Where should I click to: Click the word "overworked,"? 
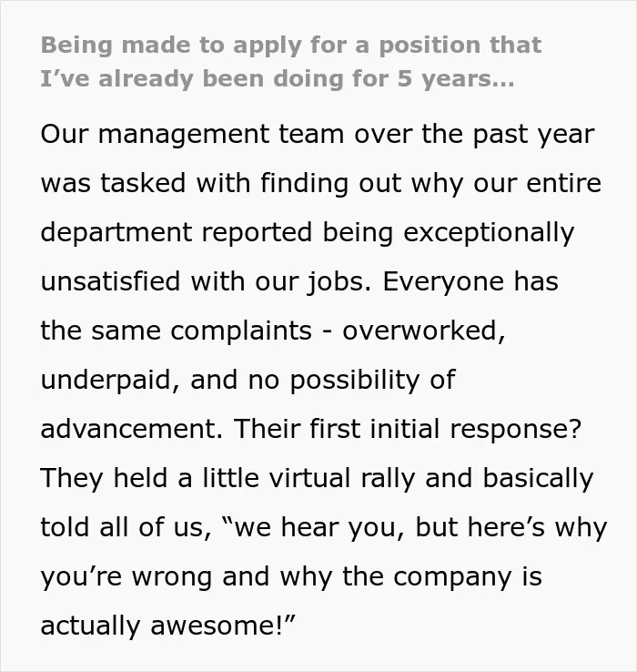coord(424,331)
